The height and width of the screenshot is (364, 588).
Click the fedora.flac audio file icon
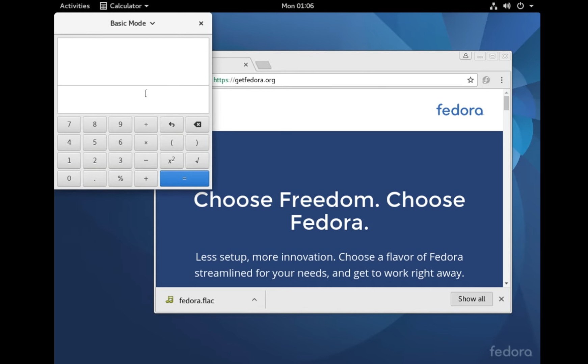pyautogui.click(x=169, y=300)
